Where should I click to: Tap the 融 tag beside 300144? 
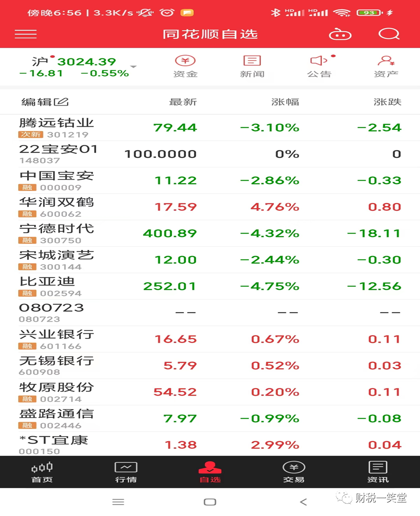[x=27, y=266]
